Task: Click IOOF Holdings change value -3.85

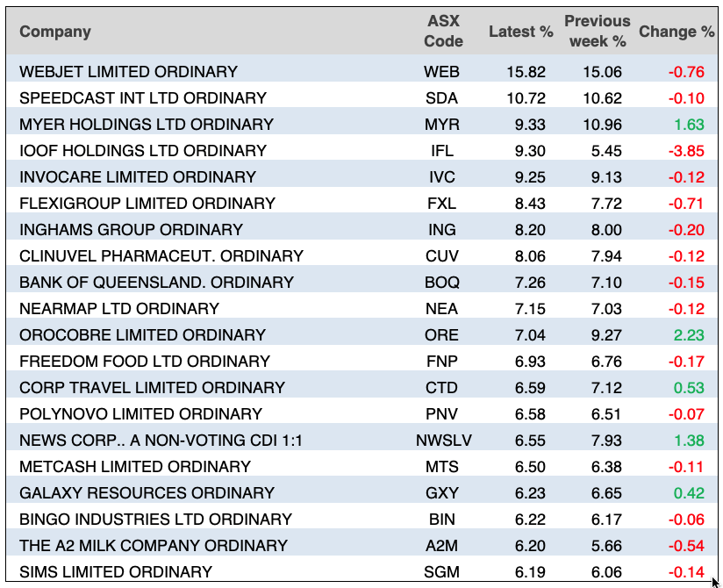Action: coord(684,150)
